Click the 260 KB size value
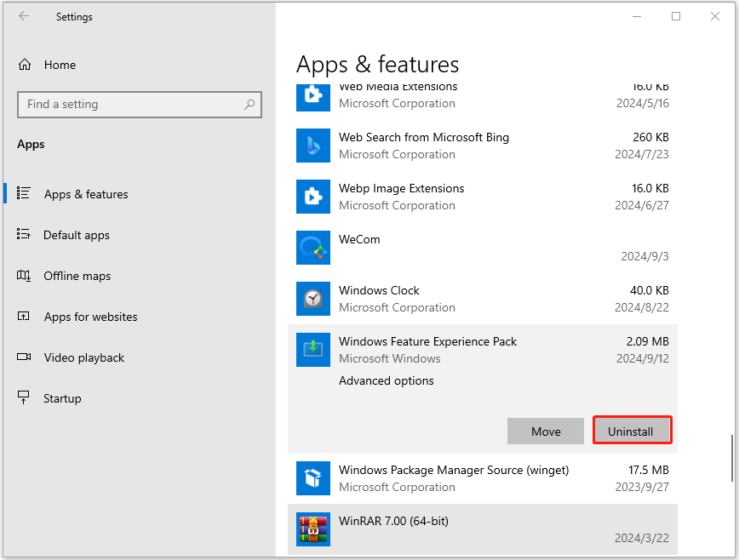 (x=650, y=137)
